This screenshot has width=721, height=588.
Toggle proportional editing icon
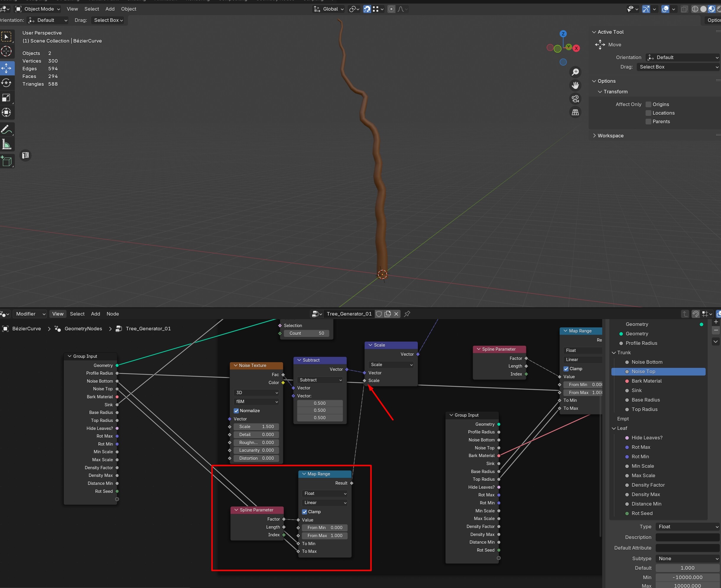pyautogui.click(x=391, y=9)
